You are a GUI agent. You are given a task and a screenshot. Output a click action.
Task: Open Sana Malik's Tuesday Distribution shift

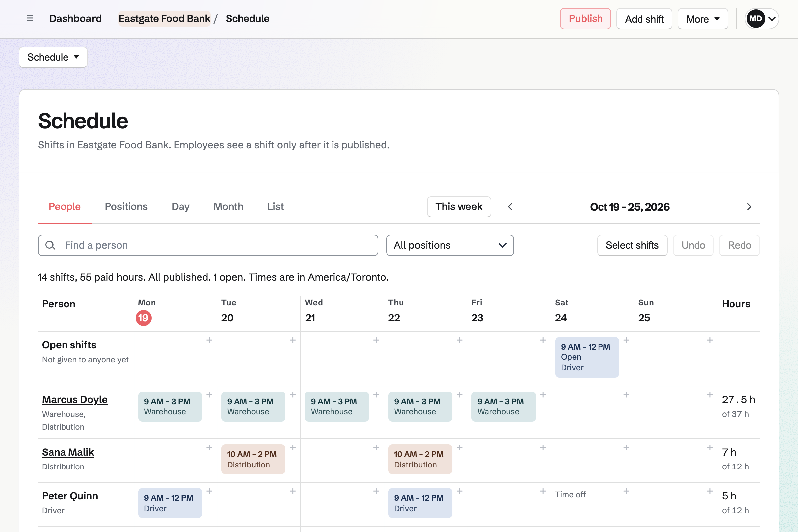(253, 459)
